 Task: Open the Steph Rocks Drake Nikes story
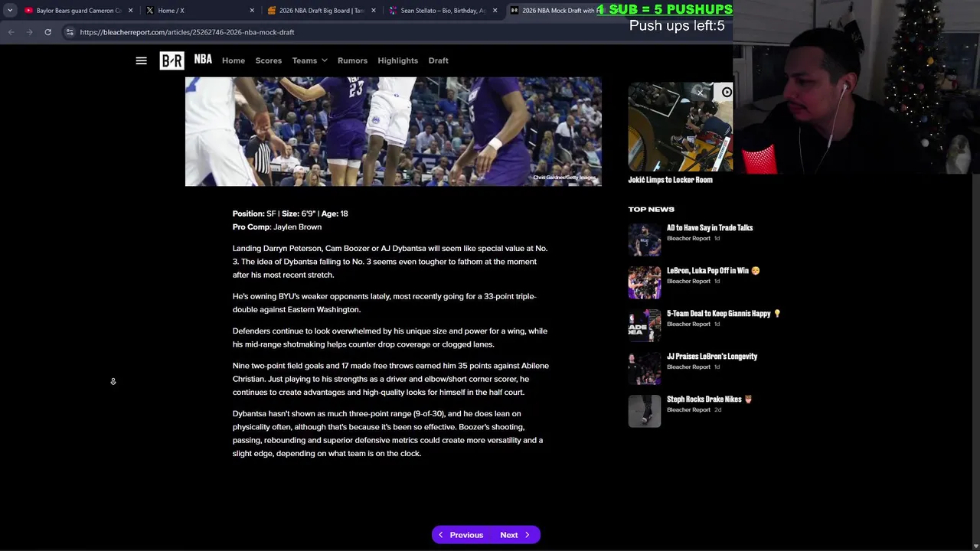[709, 399]
